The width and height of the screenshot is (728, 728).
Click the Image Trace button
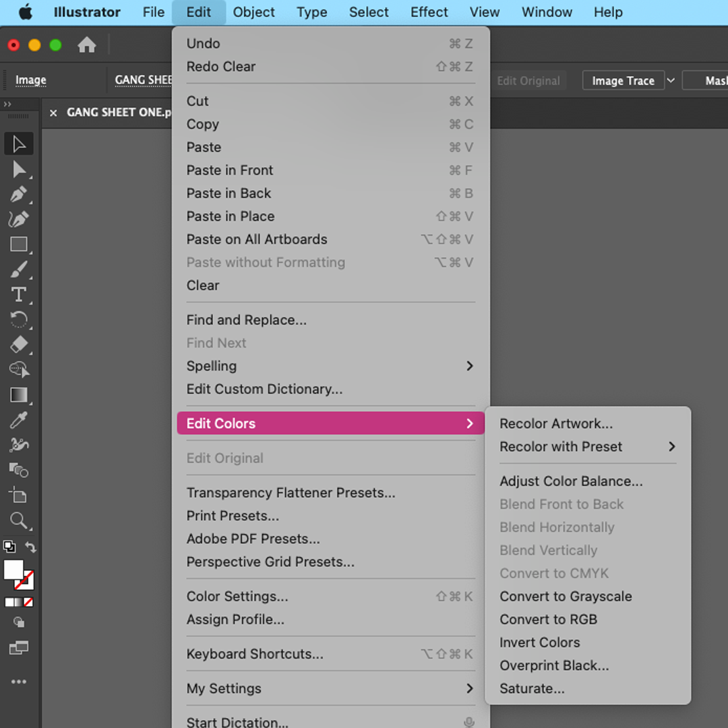point(623,81)
